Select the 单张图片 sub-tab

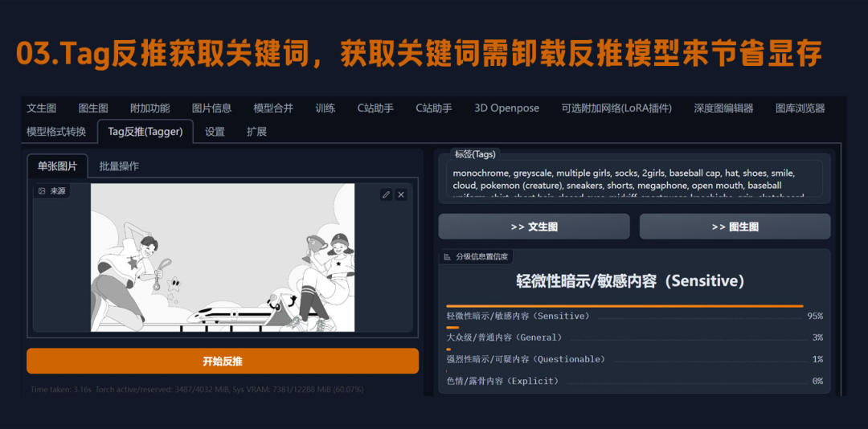pos(58,165)
